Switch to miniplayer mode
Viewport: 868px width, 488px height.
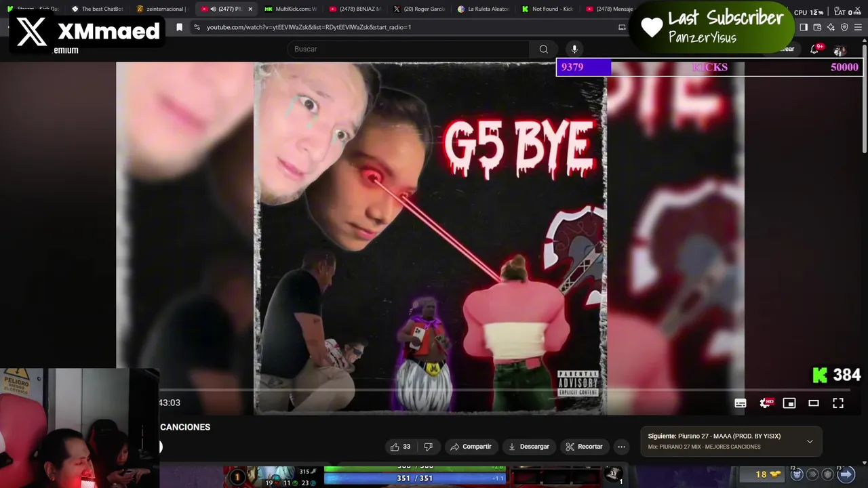click(x=789, y=403)
